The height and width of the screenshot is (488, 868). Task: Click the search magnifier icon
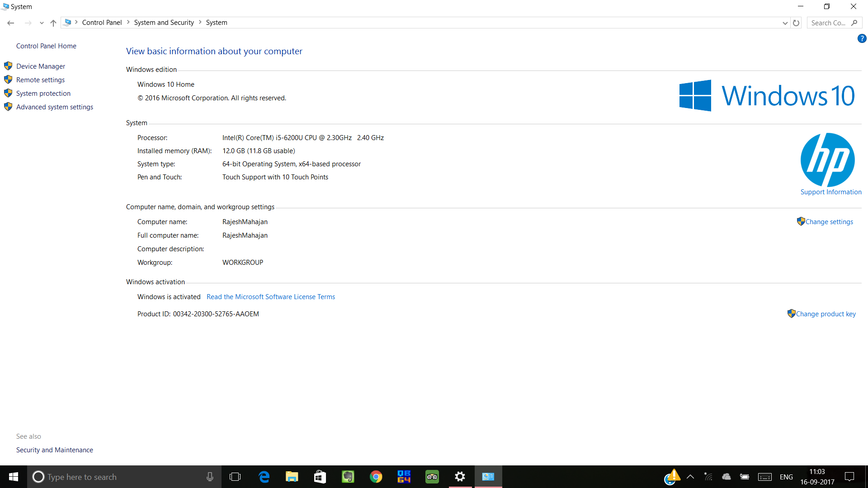[854, 23]
